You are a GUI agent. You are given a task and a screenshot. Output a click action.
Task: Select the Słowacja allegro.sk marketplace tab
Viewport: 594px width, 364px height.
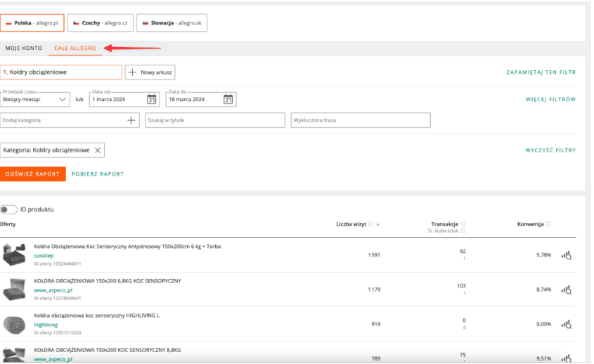[x=172, y=22]
